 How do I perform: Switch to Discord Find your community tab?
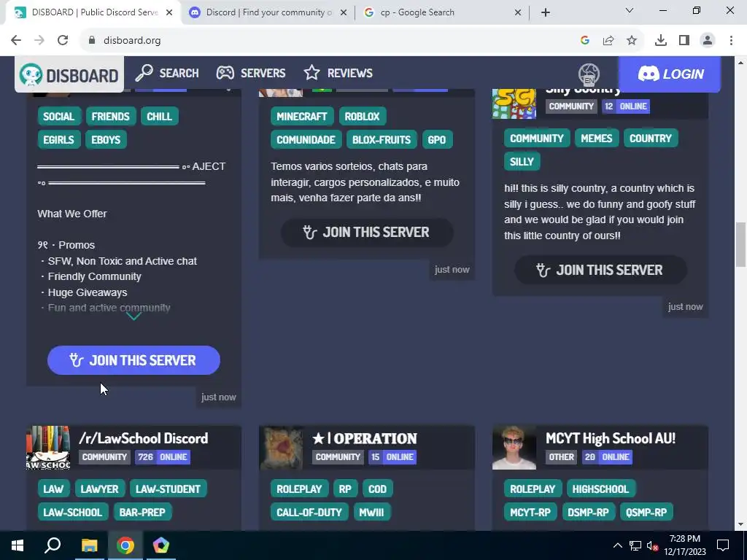click(268, 12)
